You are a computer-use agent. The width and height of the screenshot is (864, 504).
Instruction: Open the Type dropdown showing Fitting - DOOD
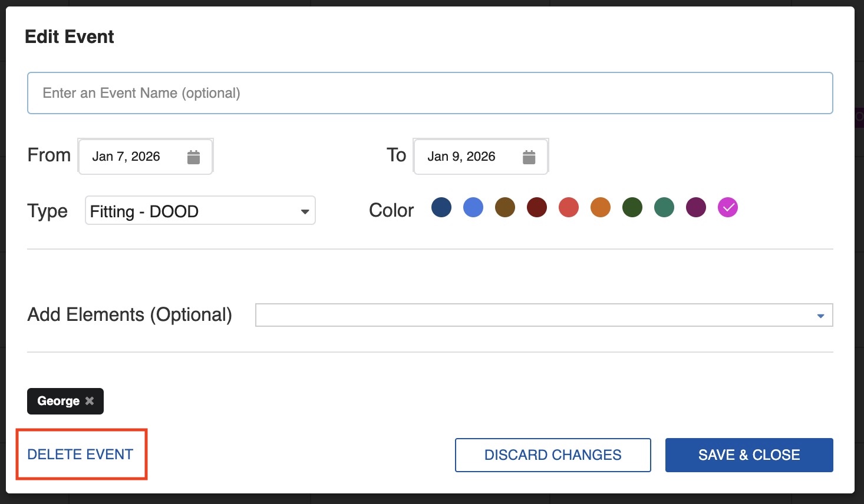[x=200, y=211]
